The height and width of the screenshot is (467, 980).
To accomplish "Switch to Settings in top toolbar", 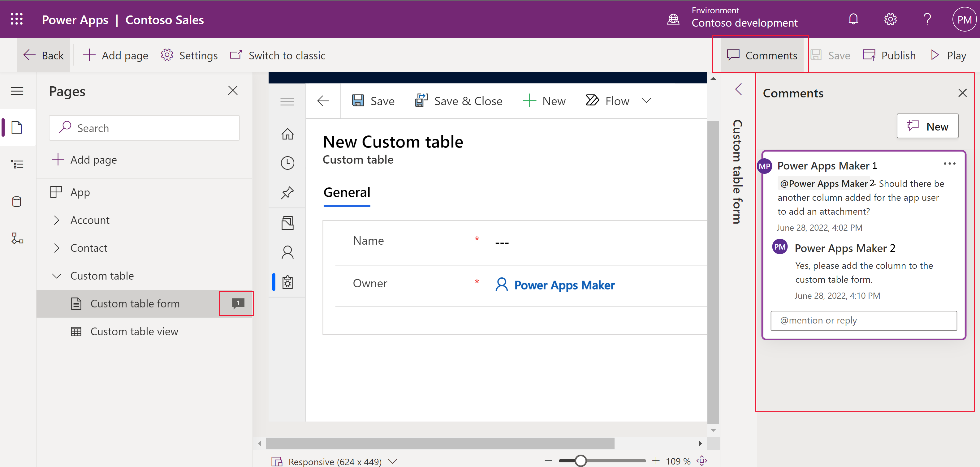I will point(191,56).
